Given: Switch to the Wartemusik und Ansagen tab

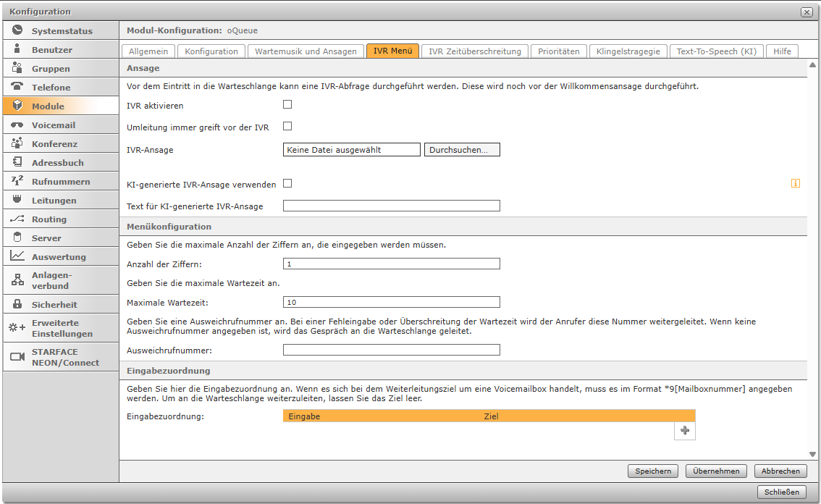Looking at the screenshot, I should tap(306, 51).
